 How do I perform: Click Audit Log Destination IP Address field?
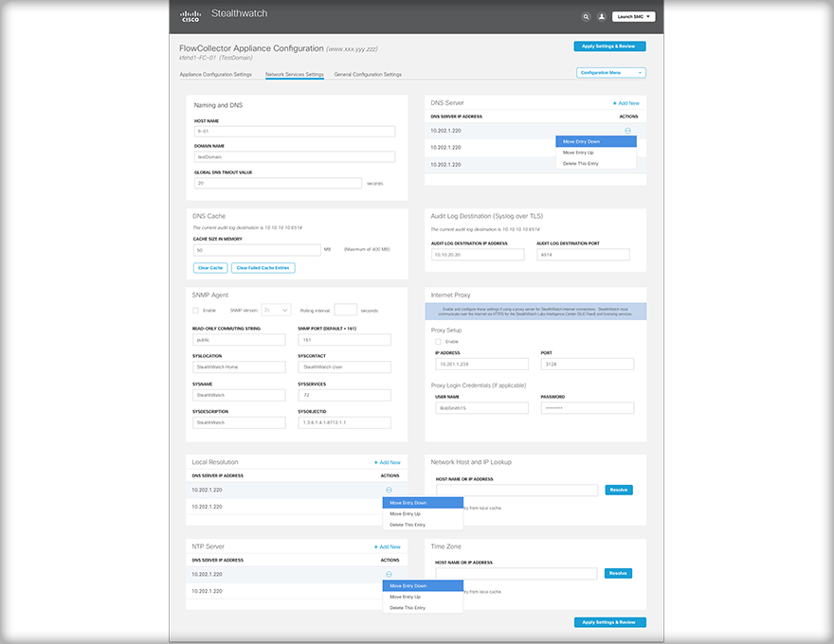(478, 255)
